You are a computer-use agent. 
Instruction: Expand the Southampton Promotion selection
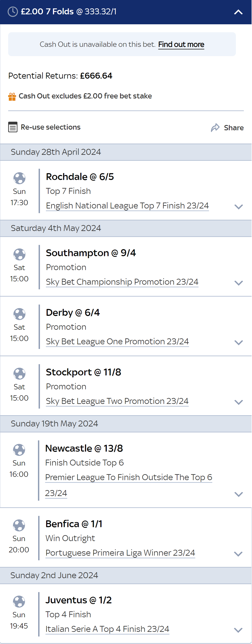pyautogui.click(x=239, y=283)
